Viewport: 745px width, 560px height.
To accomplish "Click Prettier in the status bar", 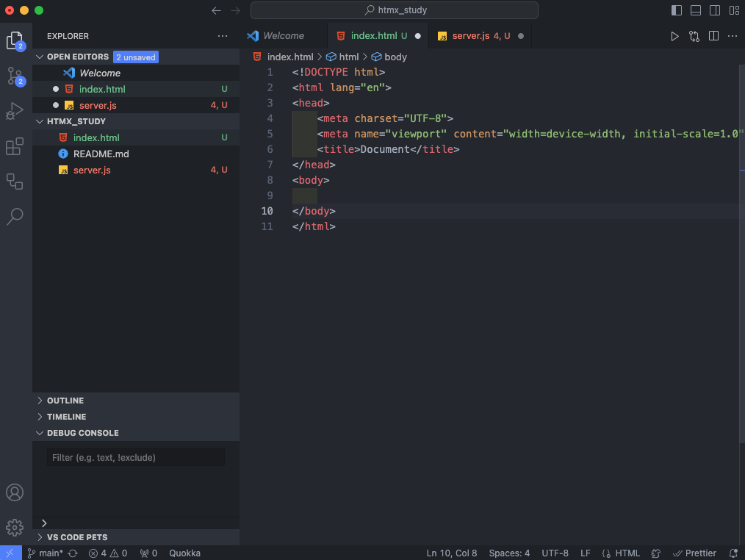I will click(694, 553).
